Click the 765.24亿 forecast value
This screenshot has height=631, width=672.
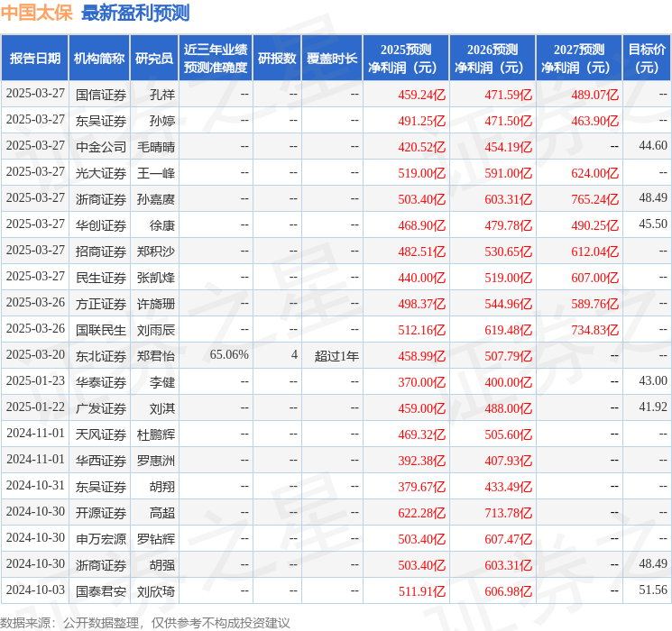coord(594,199)
